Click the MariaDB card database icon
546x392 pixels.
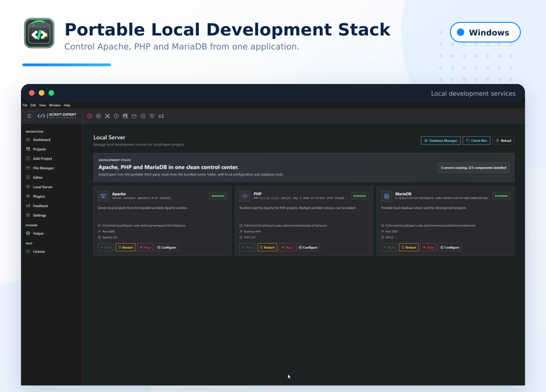pyautogui.click(x=386, y=196)
